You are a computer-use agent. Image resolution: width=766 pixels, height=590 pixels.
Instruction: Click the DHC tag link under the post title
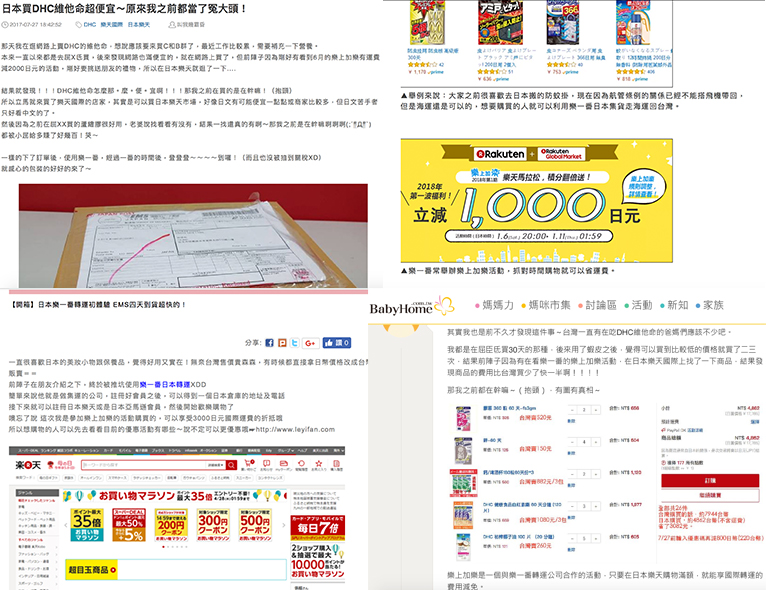(x=89, y=24)
